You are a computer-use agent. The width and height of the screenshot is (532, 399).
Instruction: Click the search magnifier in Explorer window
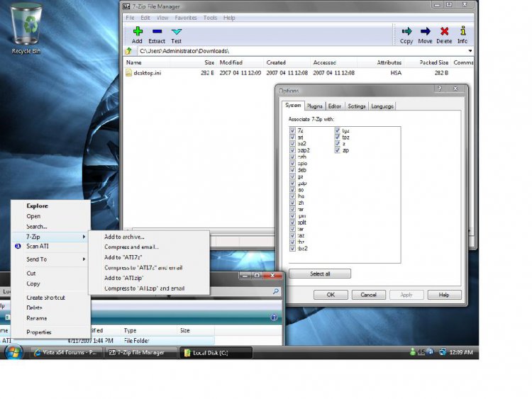point(276,291)
